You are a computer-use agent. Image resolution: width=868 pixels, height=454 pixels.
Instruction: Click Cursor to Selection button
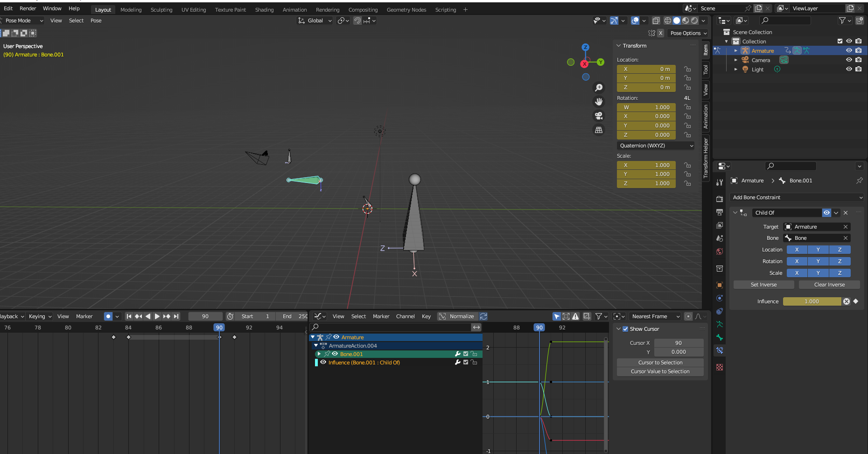point(660,363)
